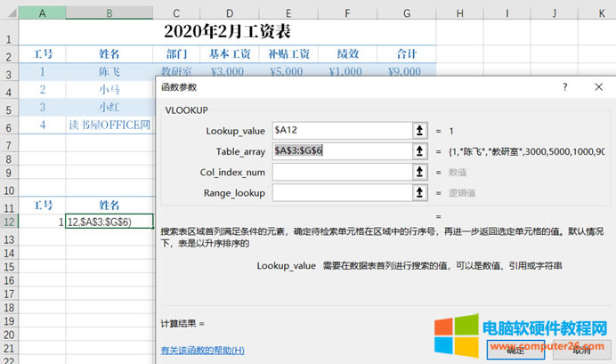Viewport: 616px width, 364px height.
Task: Focus the Range_lookup input field
Action: (342, 193)
